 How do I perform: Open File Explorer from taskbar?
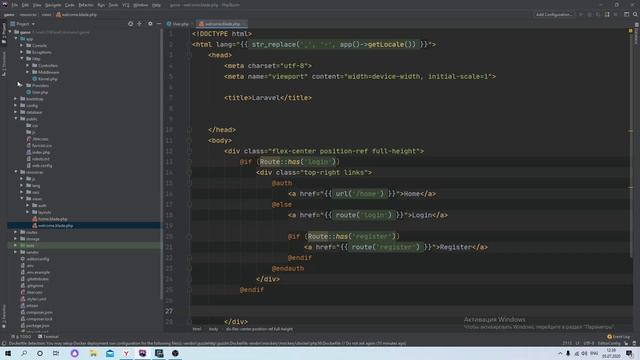(93, 353)
